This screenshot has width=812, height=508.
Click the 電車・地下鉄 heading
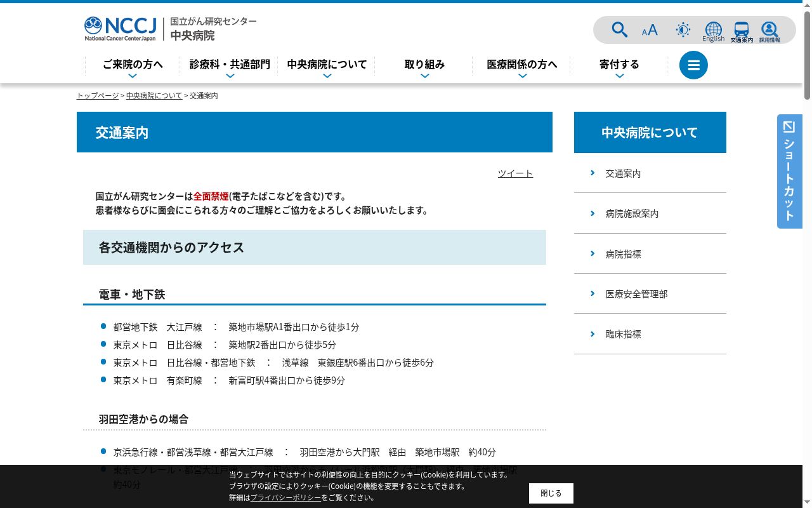point(132,295)
